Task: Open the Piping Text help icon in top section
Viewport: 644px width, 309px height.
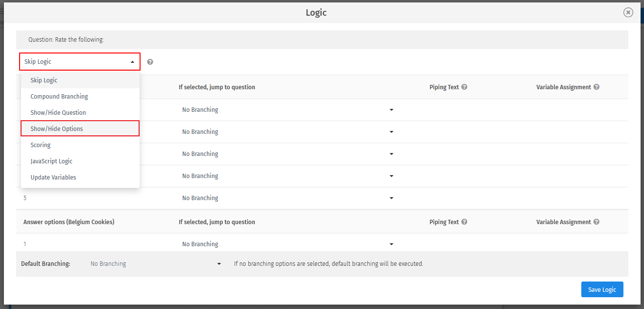Action: coord(464,87)
